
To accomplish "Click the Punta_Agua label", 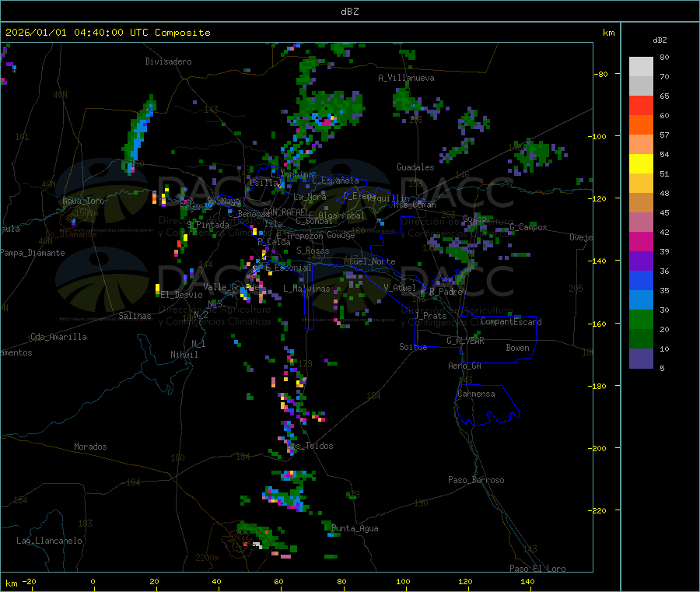I will [355, 528].
